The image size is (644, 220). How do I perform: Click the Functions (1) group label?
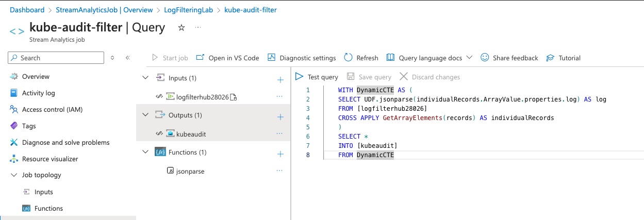[188, 152]
